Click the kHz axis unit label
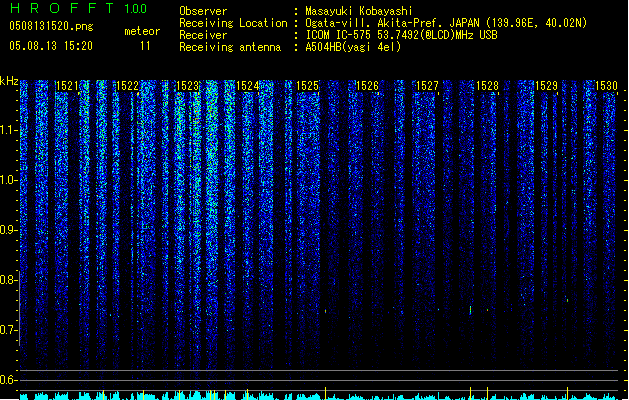 9,81
